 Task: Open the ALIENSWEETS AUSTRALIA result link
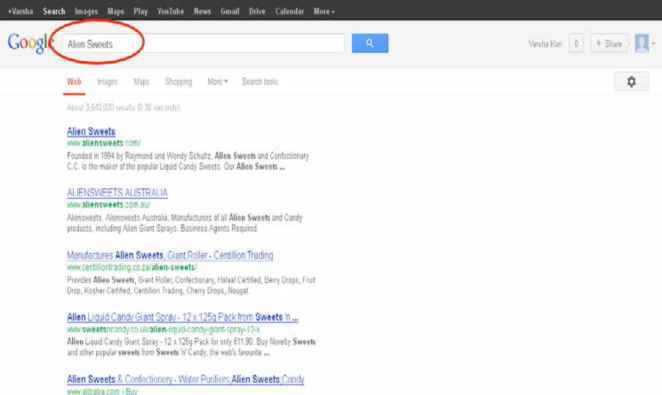click(x=117, y=193)
